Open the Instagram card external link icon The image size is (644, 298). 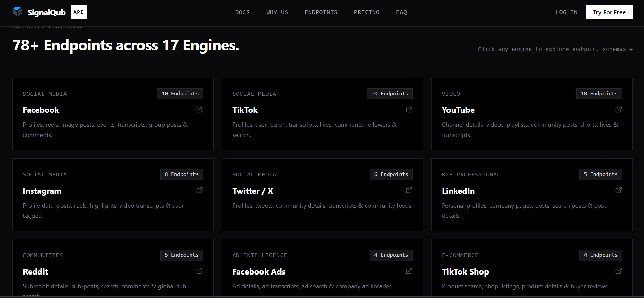pyautogui.click(x=200, y=190)
